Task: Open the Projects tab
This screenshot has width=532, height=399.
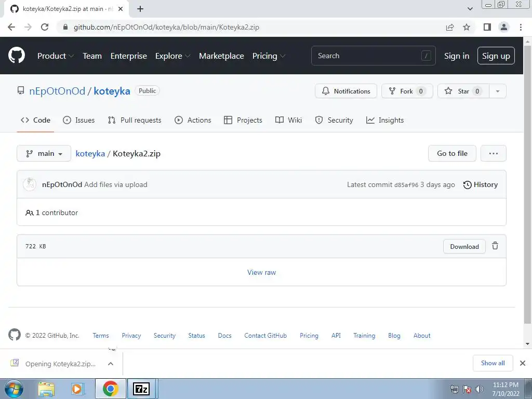Action: tap(243, 120)
